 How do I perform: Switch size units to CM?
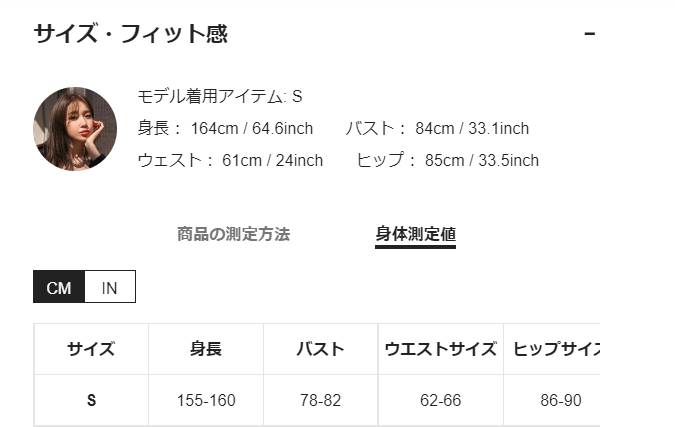[59, 288]
